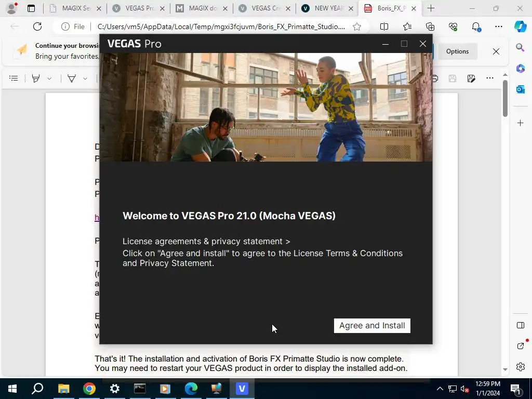
Task: Open Outlook sidebar icon
Action: click(520, 89)
